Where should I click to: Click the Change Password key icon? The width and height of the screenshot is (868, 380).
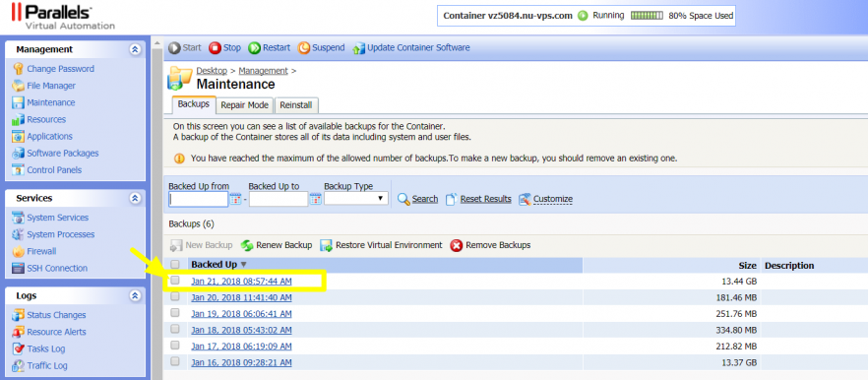(x=18, y=69)
